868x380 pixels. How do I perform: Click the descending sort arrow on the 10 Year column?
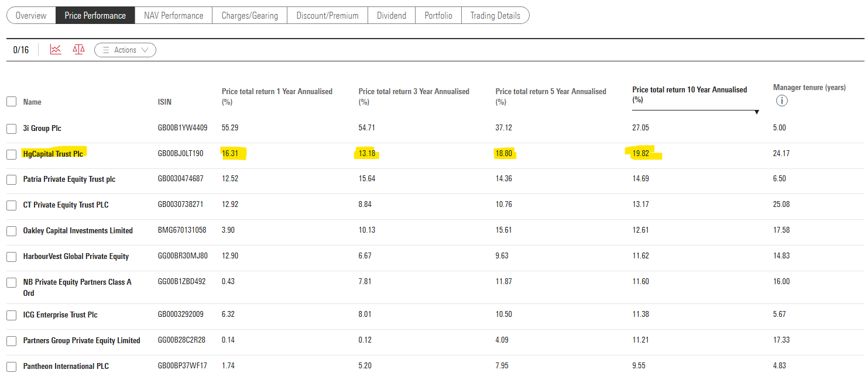point(757,112)
